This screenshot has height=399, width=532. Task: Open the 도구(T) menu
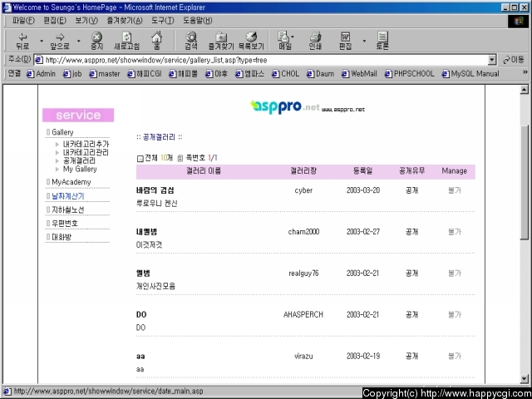tap(163, 21)
